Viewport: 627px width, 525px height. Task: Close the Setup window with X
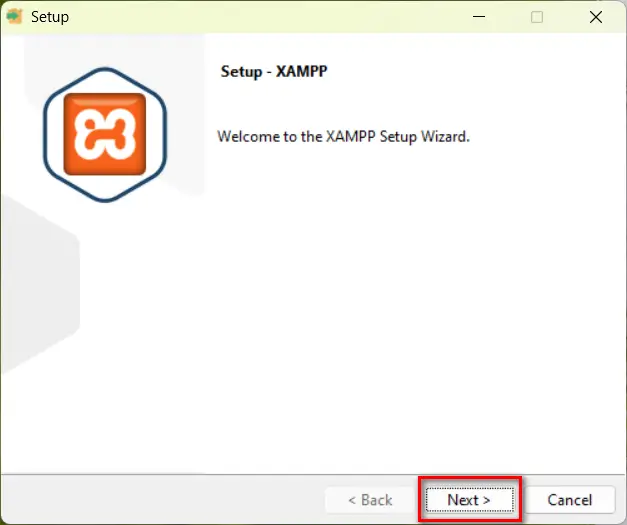(x=597, y=17)
